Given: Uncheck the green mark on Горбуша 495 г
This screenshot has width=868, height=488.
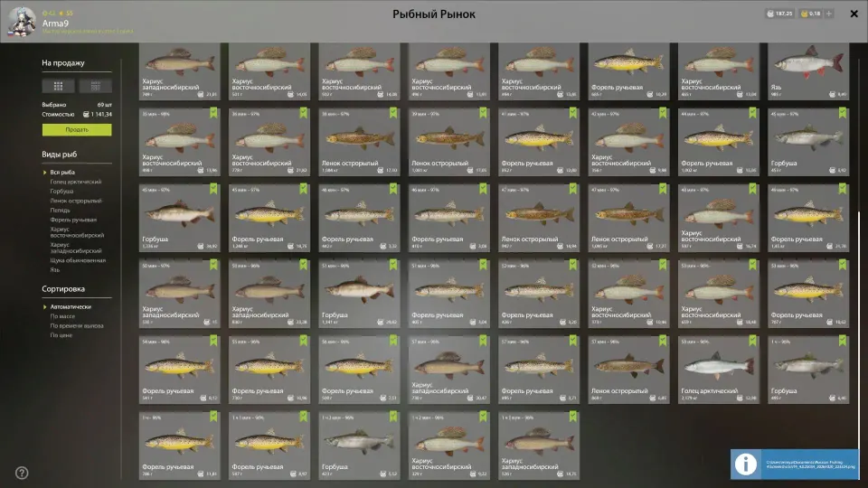Looking at the screenshot, I should [x=842, y=341].
